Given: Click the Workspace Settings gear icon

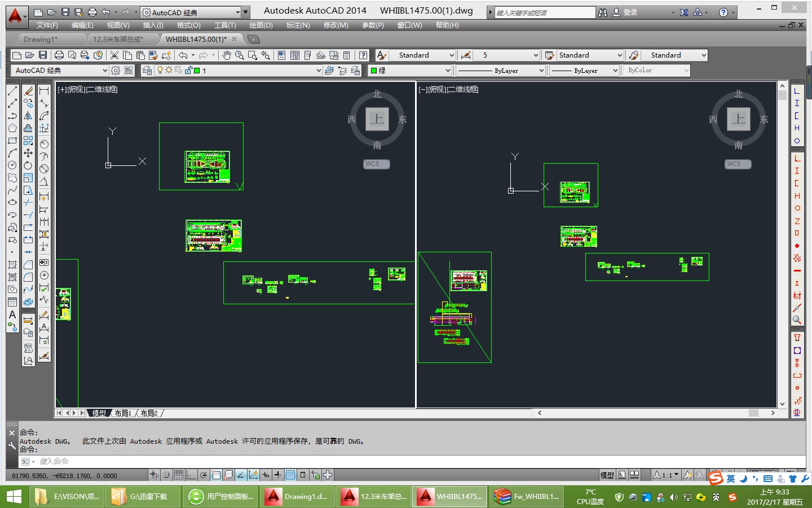Looking at the screenshot, I should coord(116,71).
